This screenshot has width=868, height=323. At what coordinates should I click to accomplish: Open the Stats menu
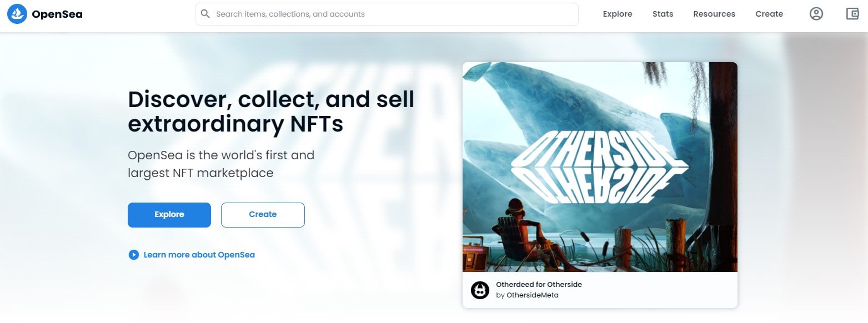[x=663, y=14]
